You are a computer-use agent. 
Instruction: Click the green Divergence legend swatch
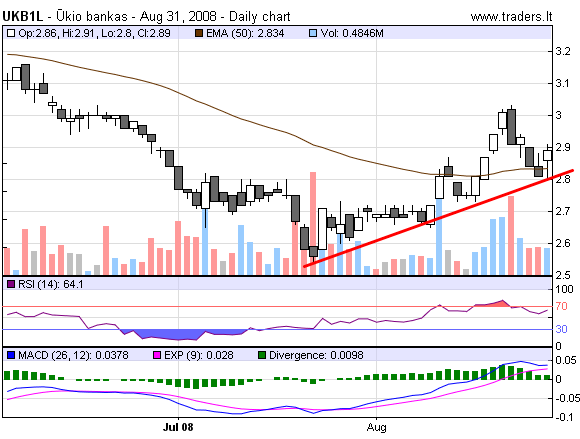262,355
